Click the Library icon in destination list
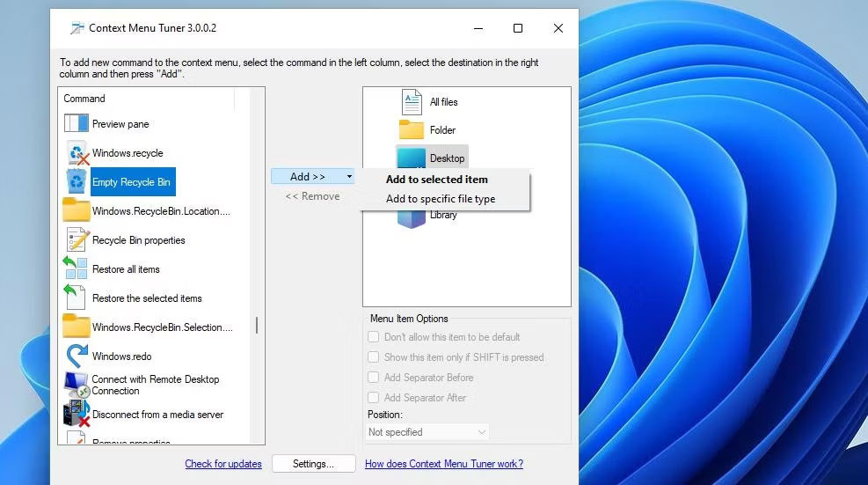Image resolution: width=868 pixels, height=485 pixels. coord(412,216)
